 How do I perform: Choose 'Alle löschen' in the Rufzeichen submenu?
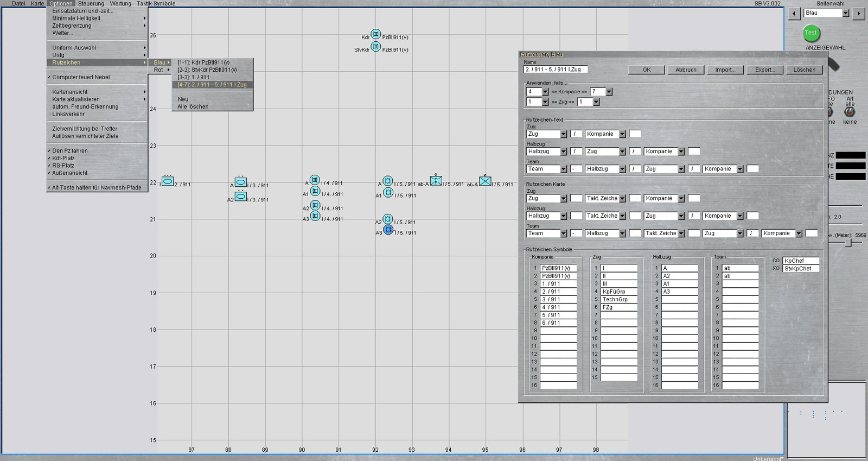pos(193,107)
